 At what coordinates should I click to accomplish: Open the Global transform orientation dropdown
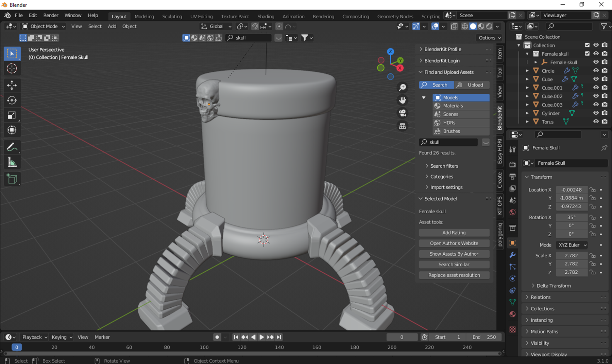pos(216,26)
